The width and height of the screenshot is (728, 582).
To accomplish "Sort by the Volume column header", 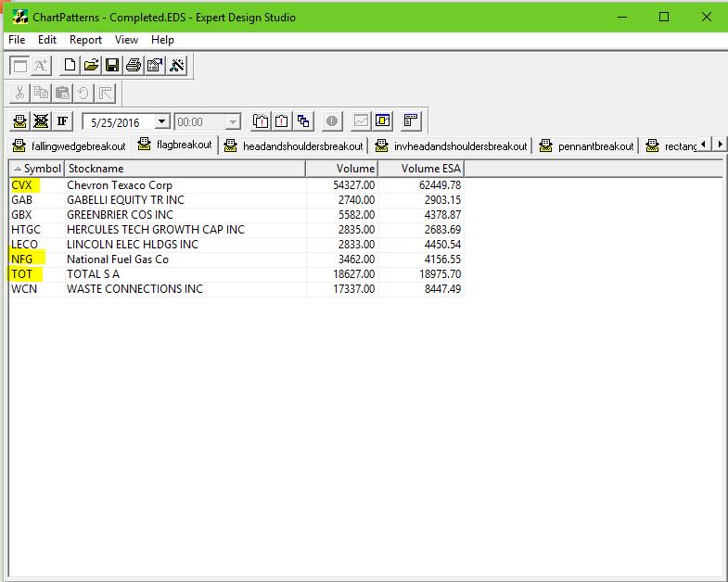I will pos(341,169).
